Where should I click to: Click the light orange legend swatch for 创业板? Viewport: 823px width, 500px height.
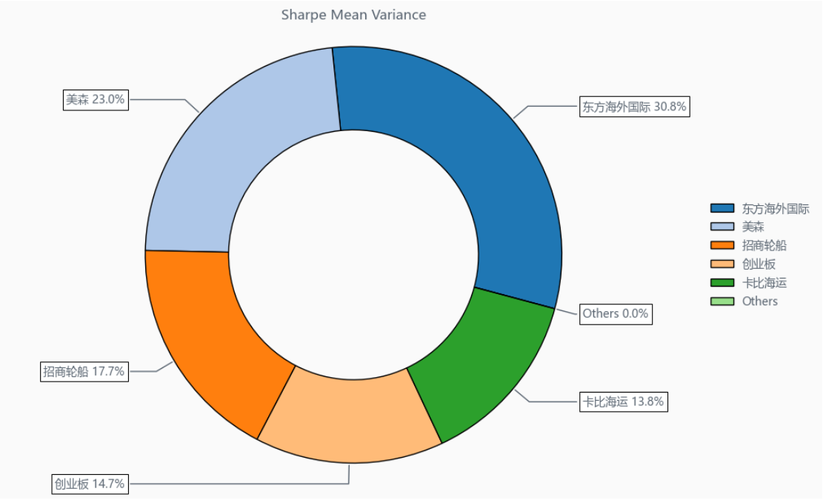click(x=722, y=264)
